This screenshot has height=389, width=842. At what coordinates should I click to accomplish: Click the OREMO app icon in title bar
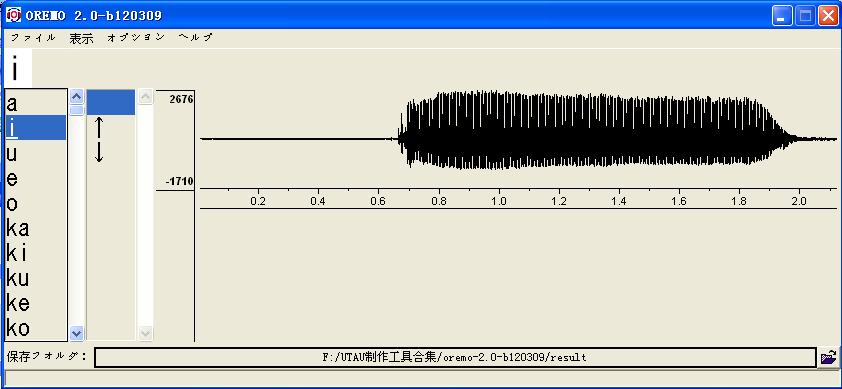pyautogui.click(x=13, y=15)
